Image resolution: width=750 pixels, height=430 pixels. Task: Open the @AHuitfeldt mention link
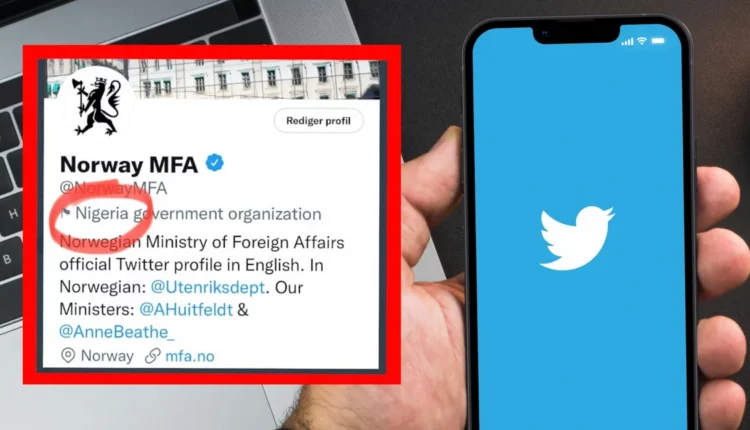click(x=186, y=309)
